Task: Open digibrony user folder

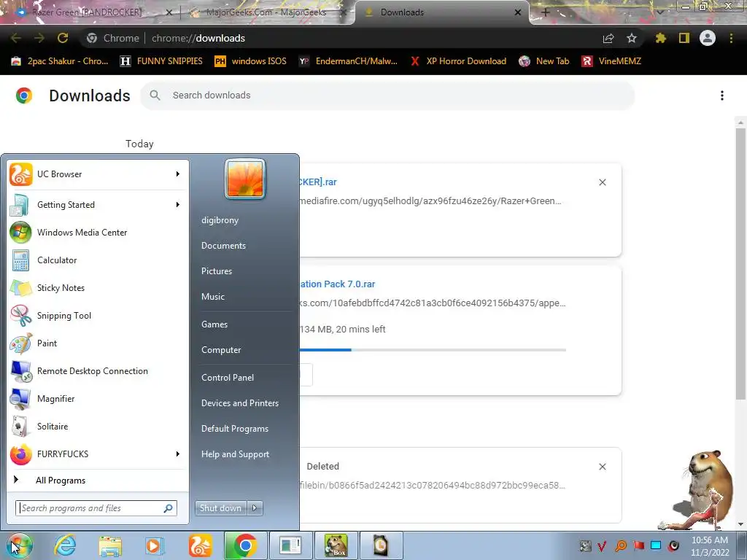Action: (220, 220)
